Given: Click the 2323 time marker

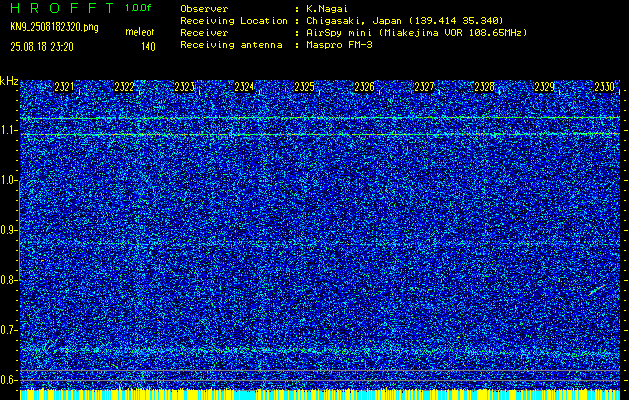Looking at the screenshot, I should tap(185, 87).
